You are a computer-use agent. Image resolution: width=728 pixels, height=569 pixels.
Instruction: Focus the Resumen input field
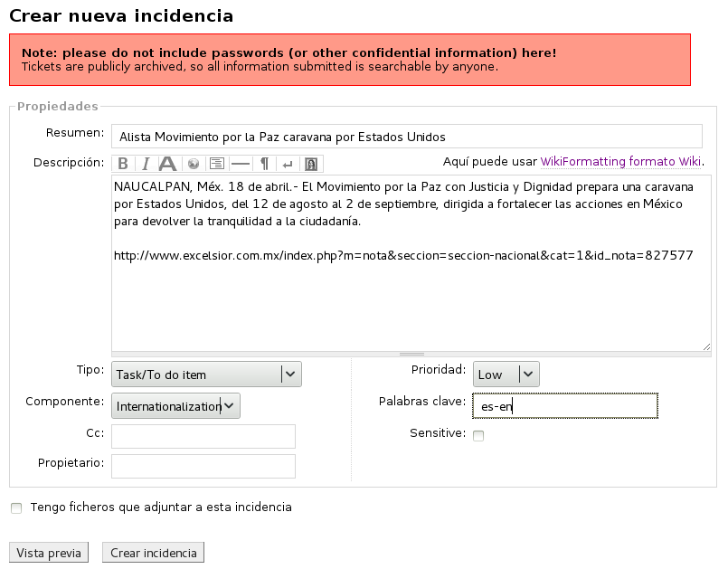click(x=407, y=137)
